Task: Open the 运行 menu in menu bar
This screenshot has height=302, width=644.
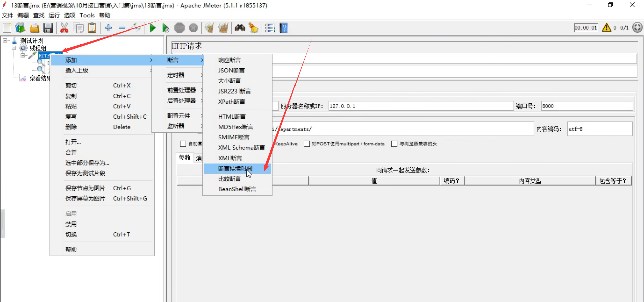Action: pyautogui.click(x=54, y=15)
